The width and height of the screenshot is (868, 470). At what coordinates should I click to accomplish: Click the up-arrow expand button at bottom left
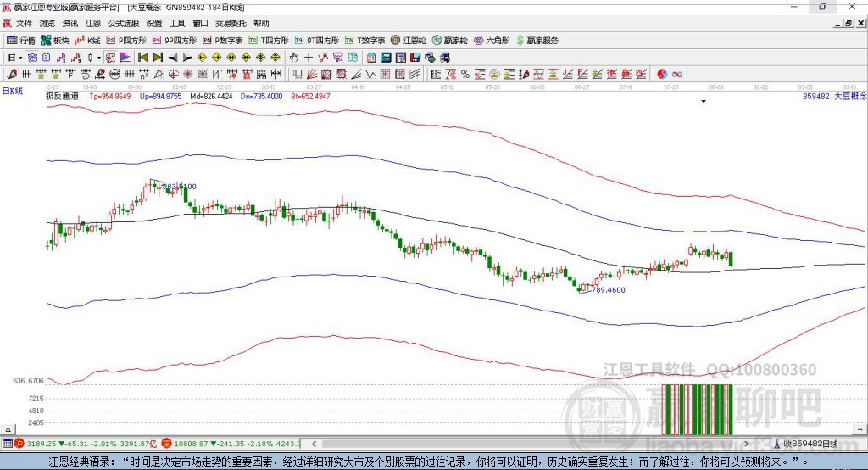(8, 429)
